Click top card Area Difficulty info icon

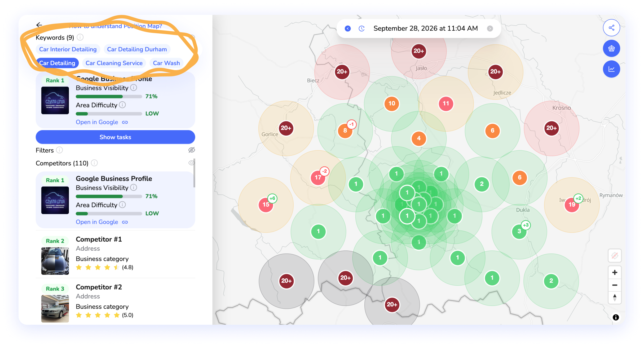tap(122, 105)
